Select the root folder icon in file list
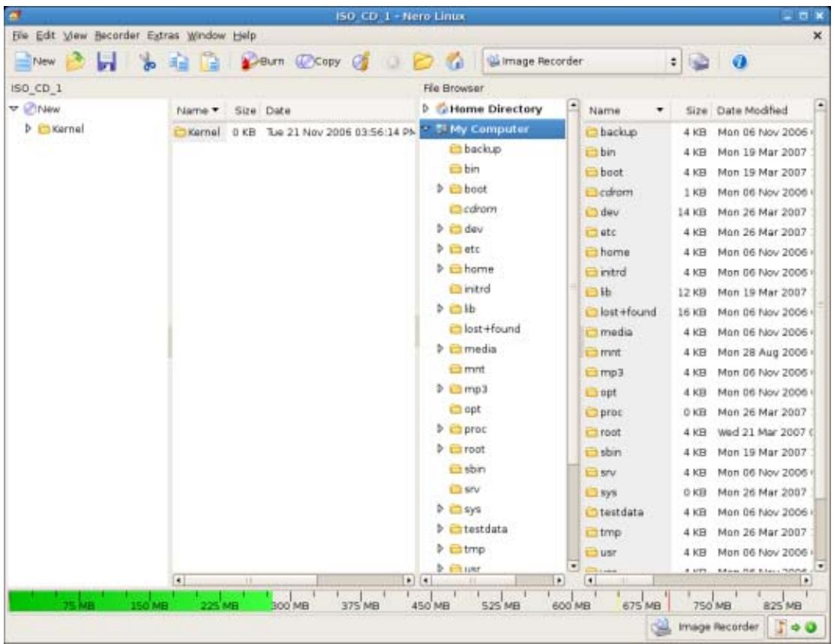This screenshot has height=644, width=834. pos(592,433)
